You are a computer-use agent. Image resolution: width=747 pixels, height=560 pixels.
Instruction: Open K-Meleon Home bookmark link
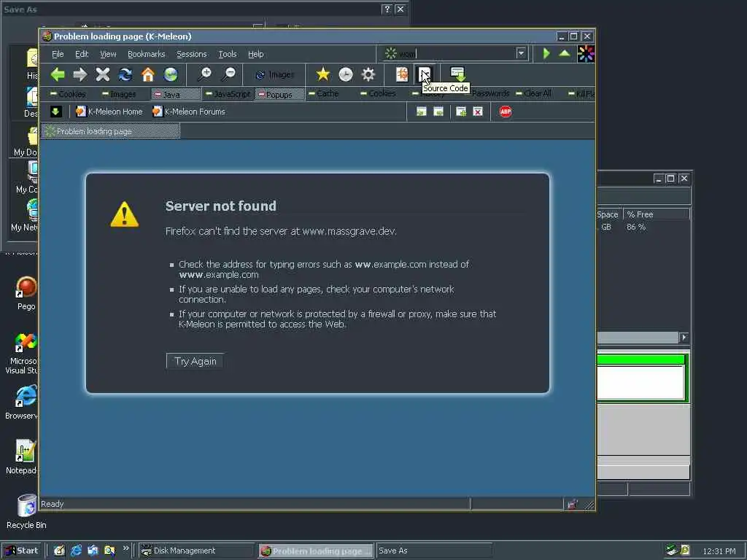click(x=109, y=112)
